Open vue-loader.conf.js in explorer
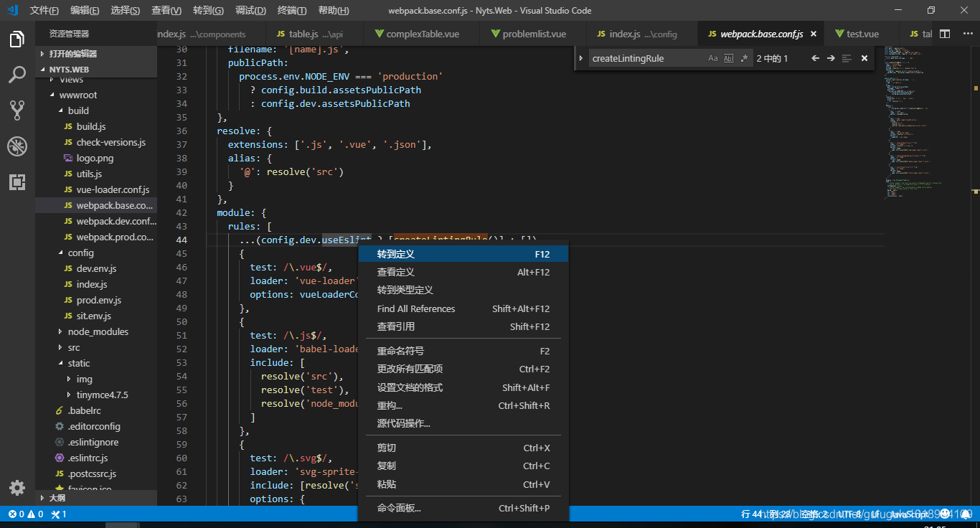The height and width of the screenshot is (528, 980). (x=113, y=189)
